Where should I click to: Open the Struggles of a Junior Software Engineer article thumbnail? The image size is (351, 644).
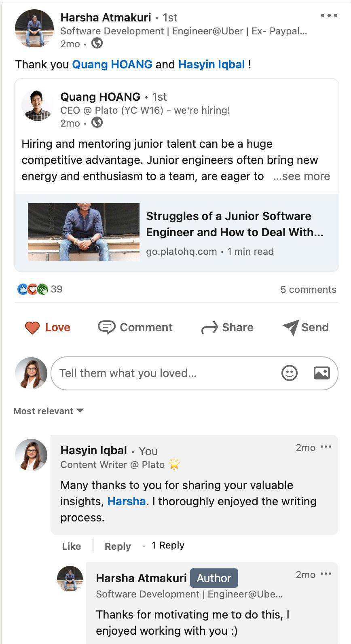pos(84,232)
